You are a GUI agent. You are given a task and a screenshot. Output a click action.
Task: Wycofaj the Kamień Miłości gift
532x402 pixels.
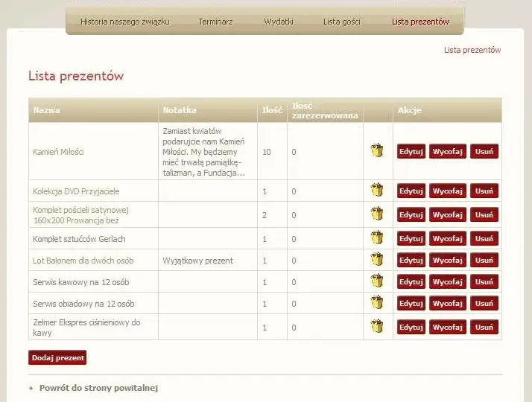448,152
